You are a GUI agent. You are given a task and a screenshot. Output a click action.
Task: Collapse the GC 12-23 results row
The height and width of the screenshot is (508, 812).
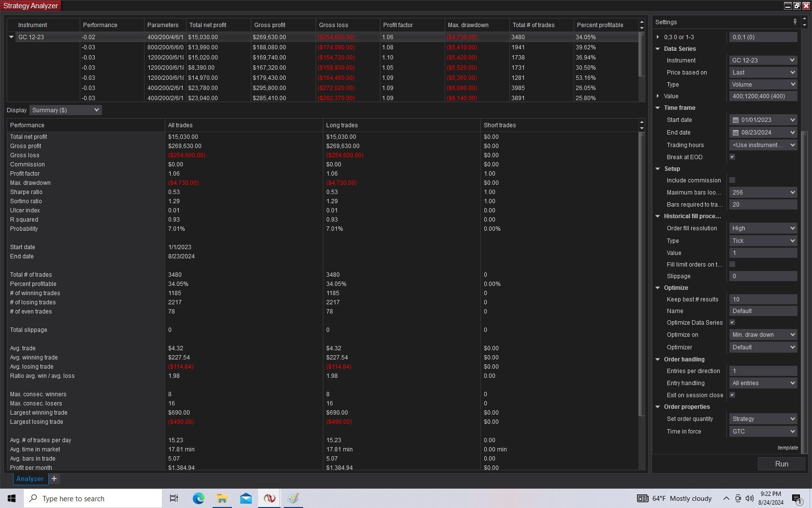12,37
